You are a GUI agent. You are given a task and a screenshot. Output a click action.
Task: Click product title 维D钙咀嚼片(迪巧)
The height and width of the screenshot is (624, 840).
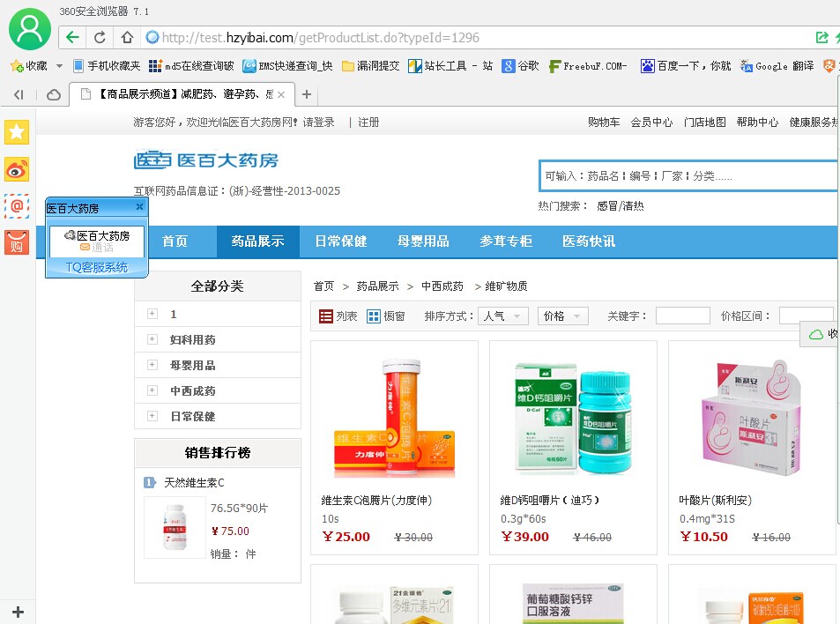tap(550, 501)
